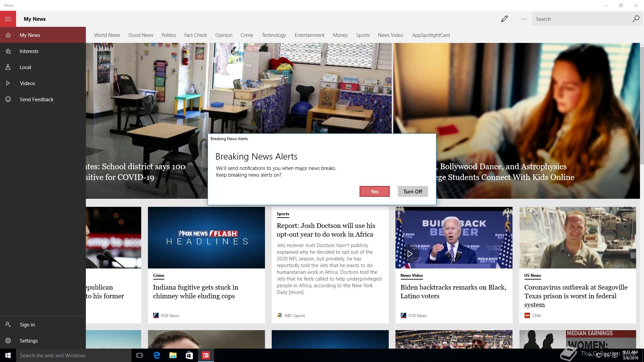
Task: Switch to the Sports tab
Action: 363,35
